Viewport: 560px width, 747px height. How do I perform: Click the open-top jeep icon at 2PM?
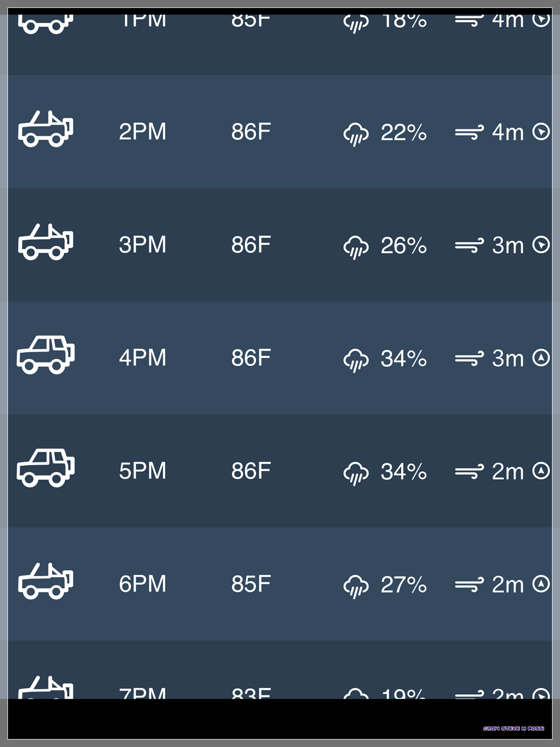[46, 128]
